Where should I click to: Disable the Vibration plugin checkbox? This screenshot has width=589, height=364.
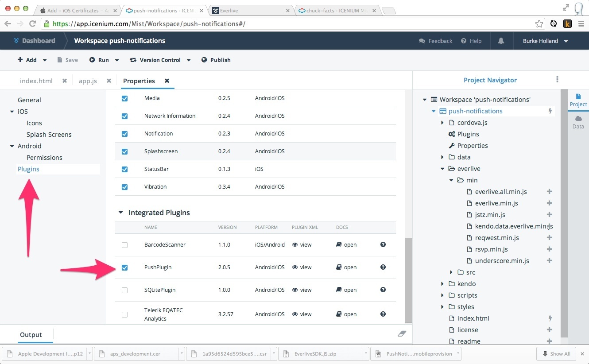(x=124, y=187)
